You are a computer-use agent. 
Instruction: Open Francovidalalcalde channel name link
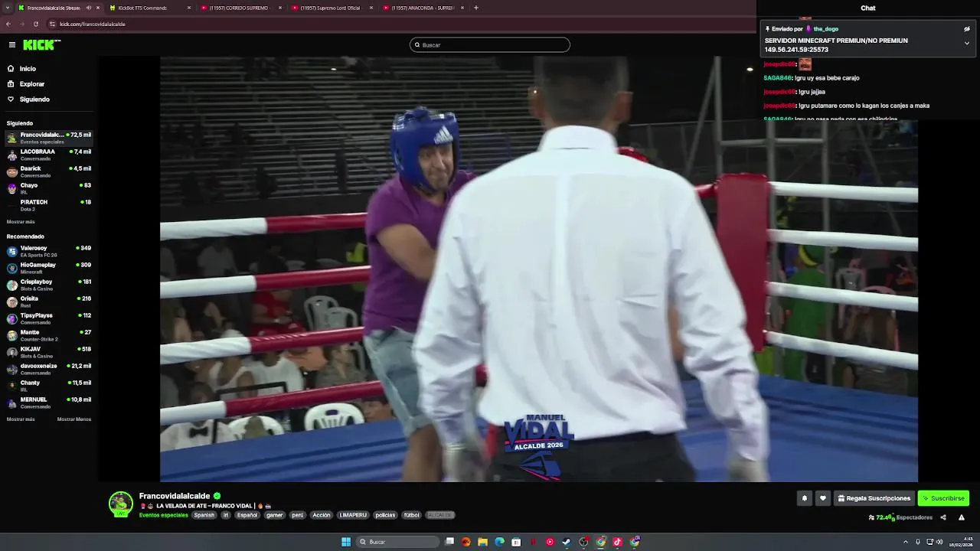(x=175, y=496)
